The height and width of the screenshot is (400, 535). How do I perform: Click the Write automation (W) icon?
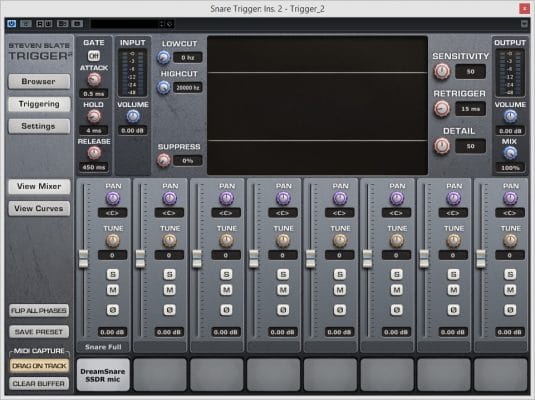48,24
